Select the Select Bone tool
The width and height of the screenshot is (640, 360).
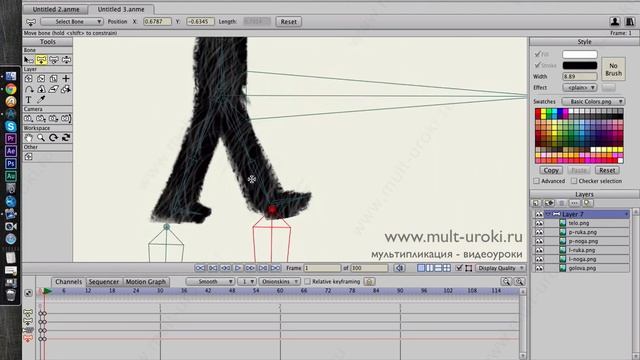29,60
